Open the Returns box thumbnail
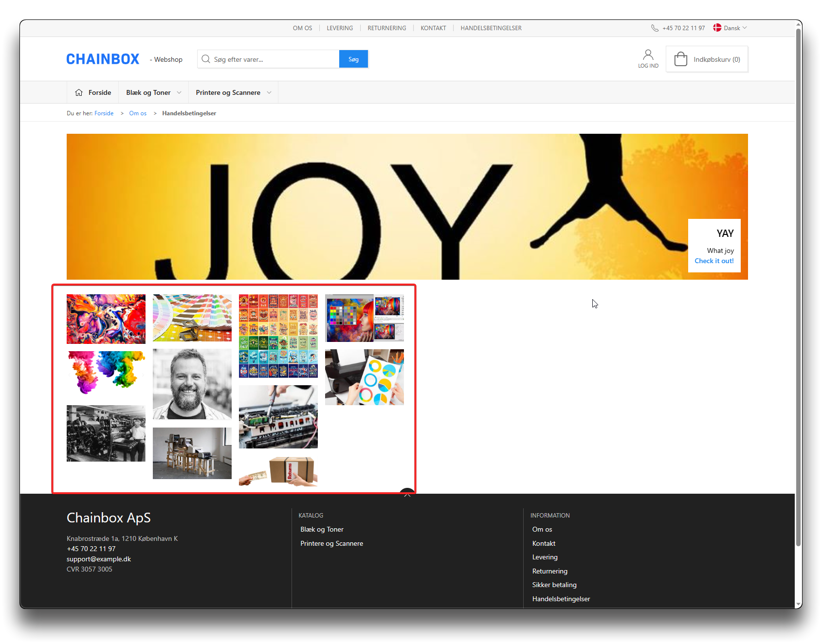822x644 pixels. (278, 471)
